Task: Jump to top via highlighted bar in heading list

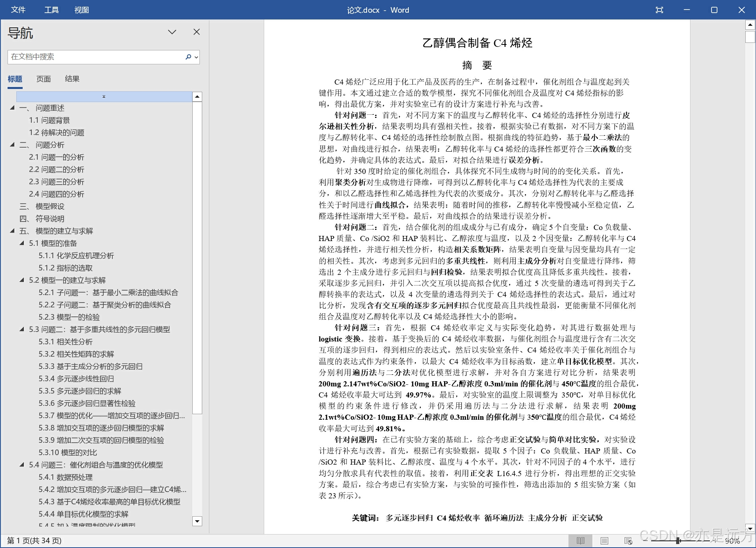Action: coord(104,96)
